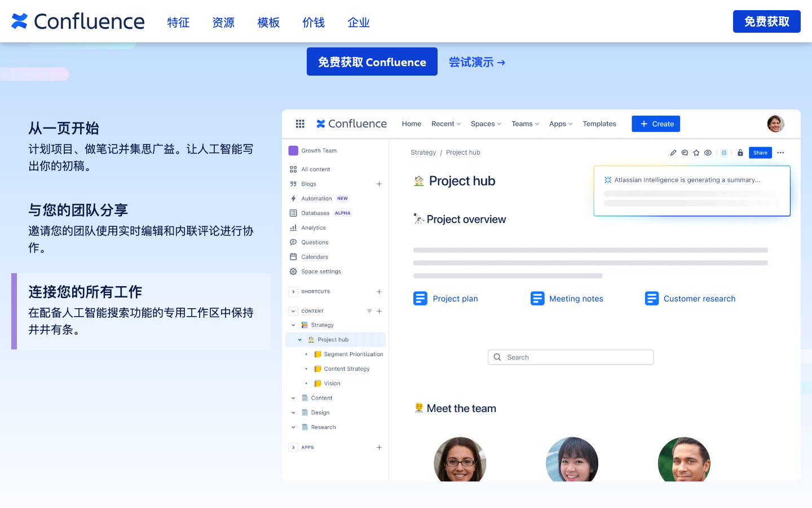
Task: Open the 模板 menu in top navigation
Action: 268,23
